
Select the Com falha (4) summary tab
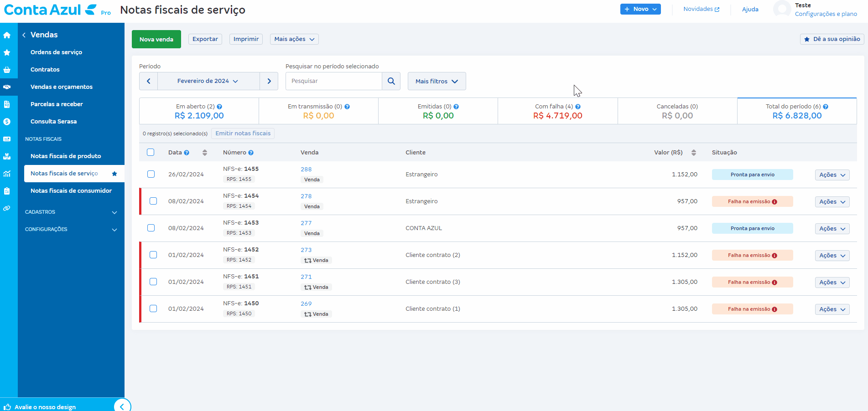coord(557,111)
